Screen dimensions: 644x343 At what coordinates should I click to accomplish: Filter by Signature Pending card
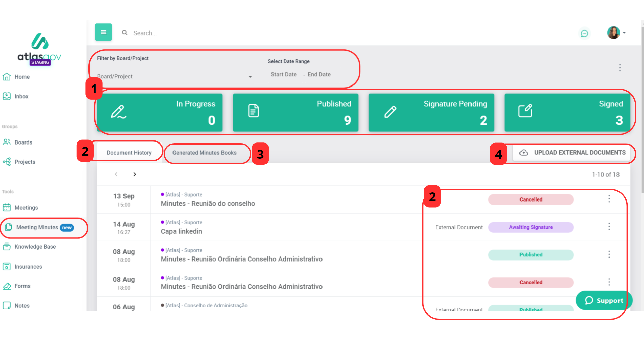coord(431,113)
